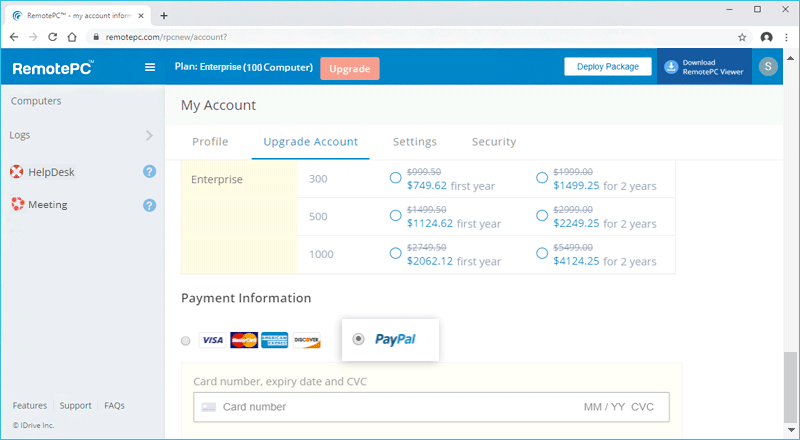
Task: Click the MasterCard logo
Action: (x=244, y=340)
